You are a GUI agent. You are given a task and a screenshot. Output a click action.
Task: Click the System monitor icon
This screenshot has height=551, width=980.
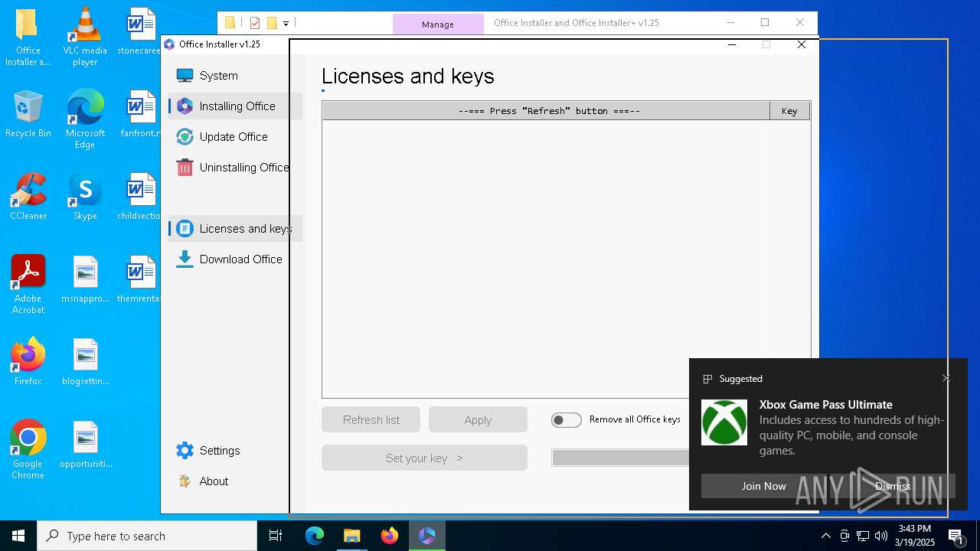point(185,76)
